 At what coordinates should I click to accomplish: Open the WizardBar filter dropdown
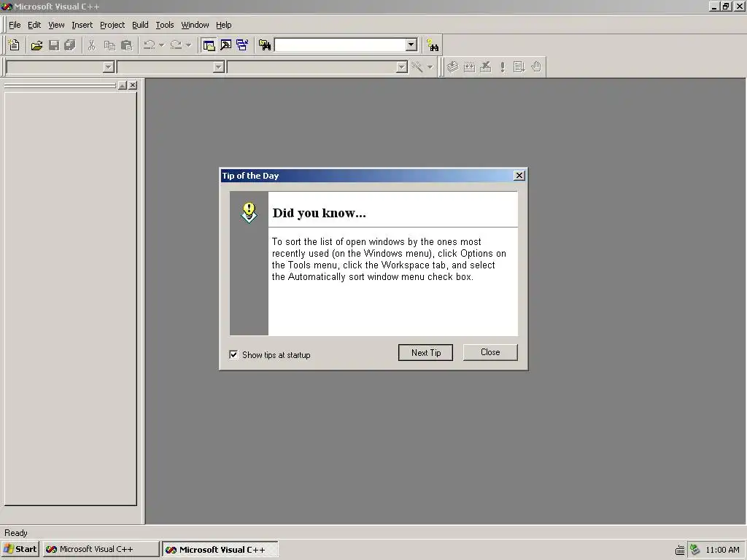click(x=219, y=67)
